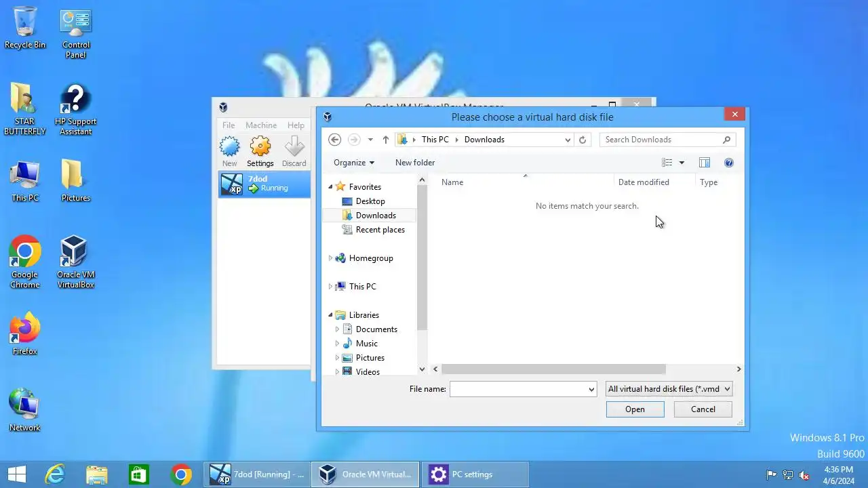Select Oracle VM VirtualBox desktop shortcut
This screenshot has height=488, width=868.
[76, 262]
